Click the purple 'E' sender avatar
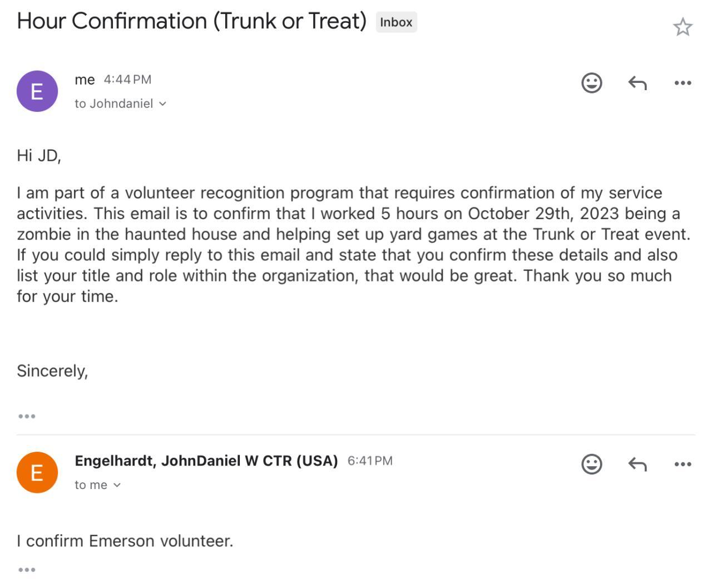This screenshot has width=712, height=588. [x=37, y=91]
